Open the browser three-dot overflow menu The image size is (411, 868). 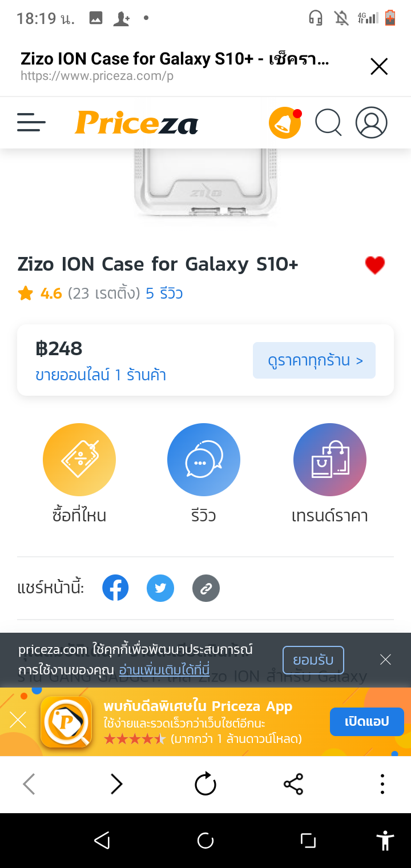tap(382, 784)
